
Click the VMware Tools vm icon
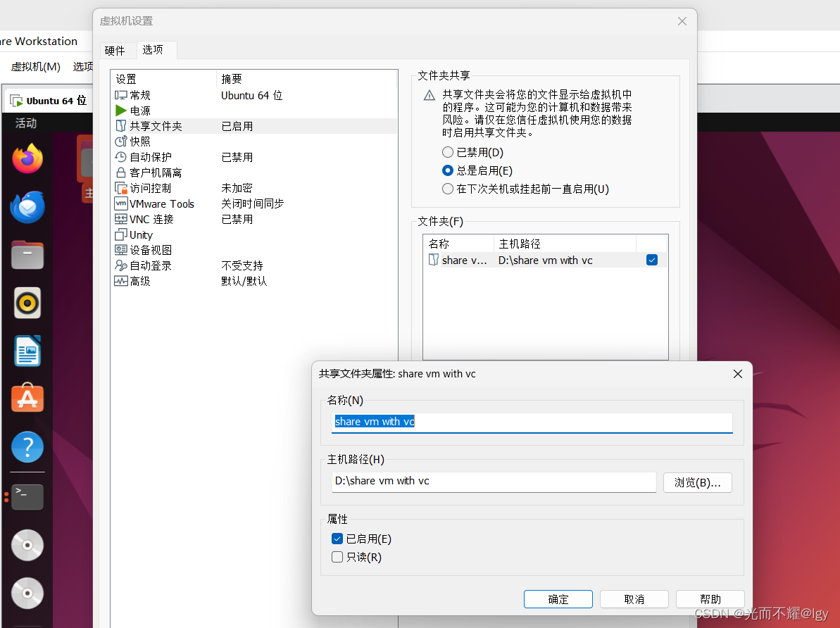pos(120,203)
